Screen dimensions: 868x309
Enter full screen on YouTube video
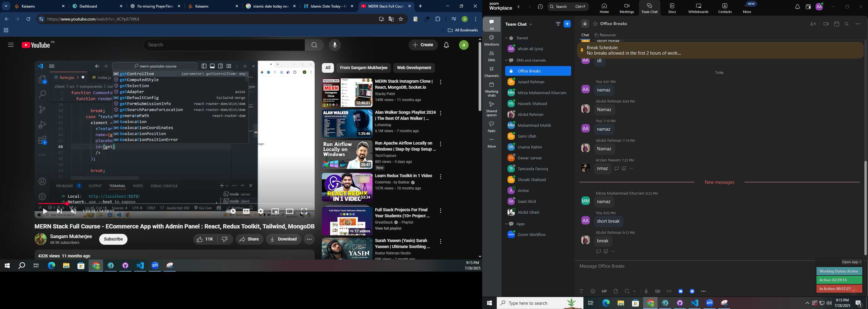pyautogui.click(x=304, y=212)
